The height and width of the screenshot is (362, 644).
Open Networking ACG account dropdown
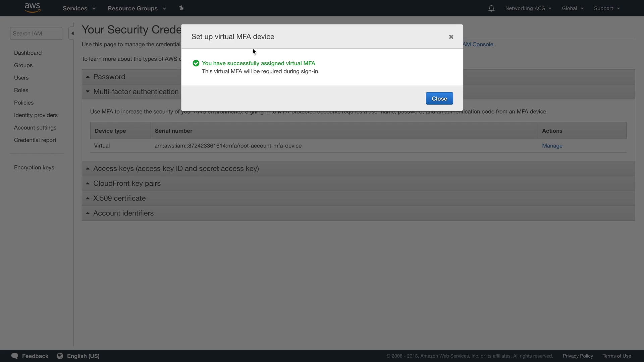click(x=528, y=8)
